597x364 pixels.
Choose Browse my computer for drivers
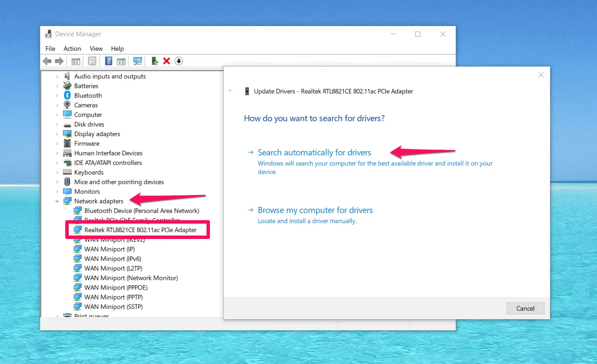click(x=315, y=210)
